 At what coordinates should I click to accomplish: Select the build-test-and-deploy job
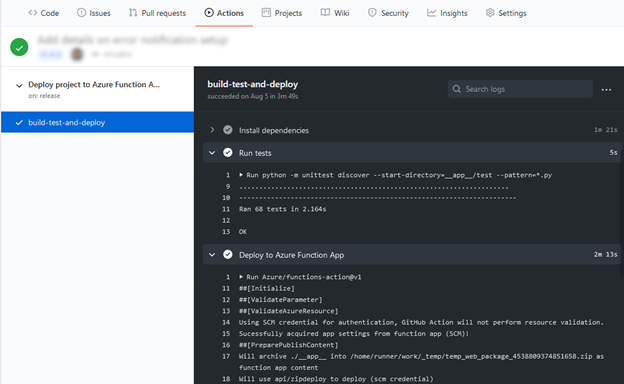98,122
